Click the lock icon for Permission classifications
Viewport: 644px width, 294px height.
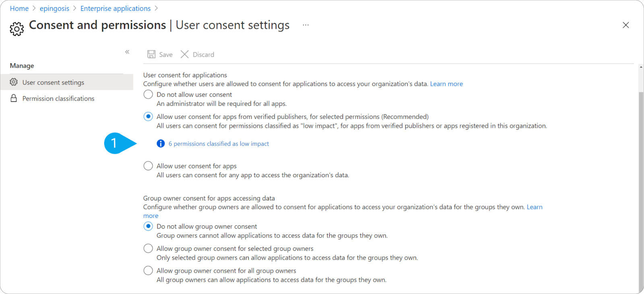click(14, 98)
